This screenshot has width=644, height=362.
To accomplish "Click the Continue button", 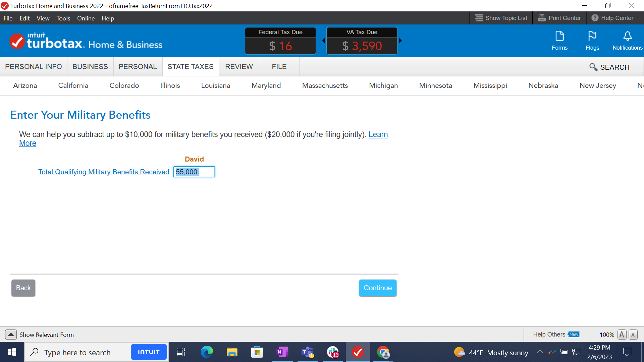I will (x=378, y=288).
